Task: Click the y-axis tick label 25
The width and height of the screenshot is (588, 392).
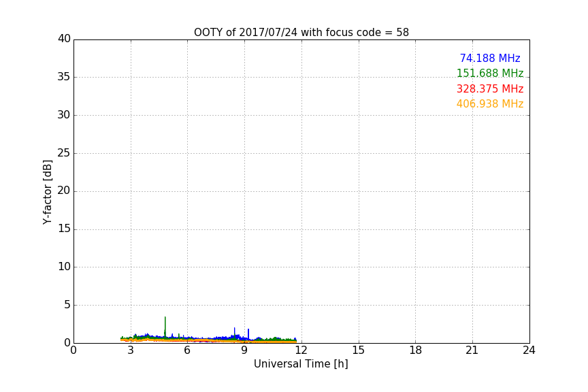Action: coord(64,153)
